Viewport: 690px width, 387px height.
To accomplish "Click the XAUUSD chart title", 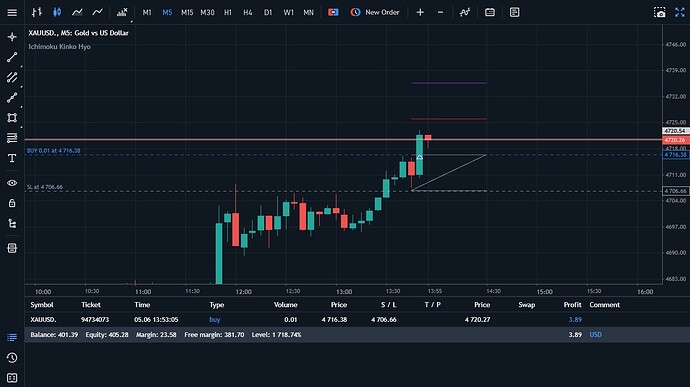I will [78, 33].
